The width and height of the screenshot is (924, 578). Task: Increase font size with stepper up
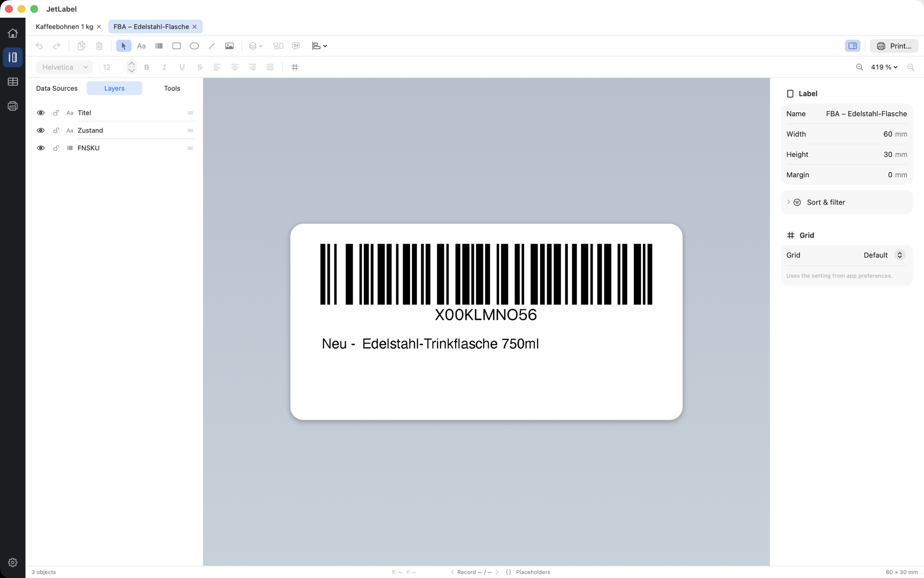(x=131, y=64)
